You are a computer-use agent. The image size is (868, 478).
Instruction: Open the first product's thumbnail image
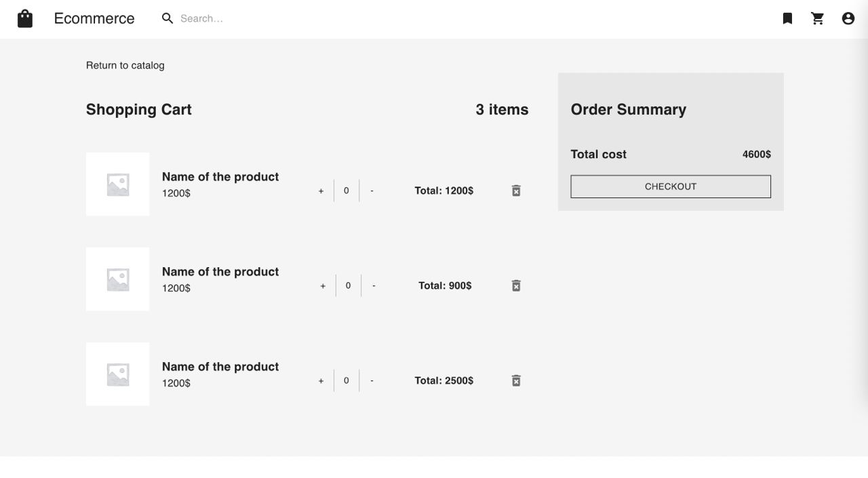point(117,184)
